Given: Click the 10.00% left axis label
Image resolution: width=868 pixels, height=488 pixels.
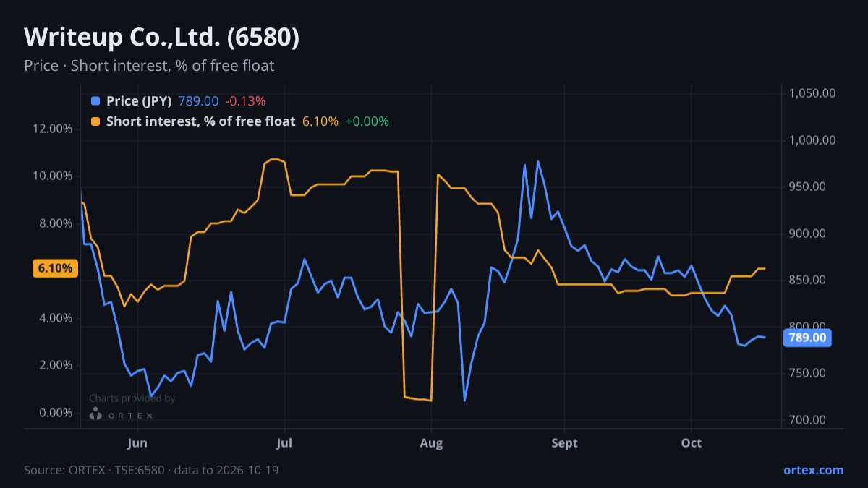Looking at the screenshot, I should point(53,176).
